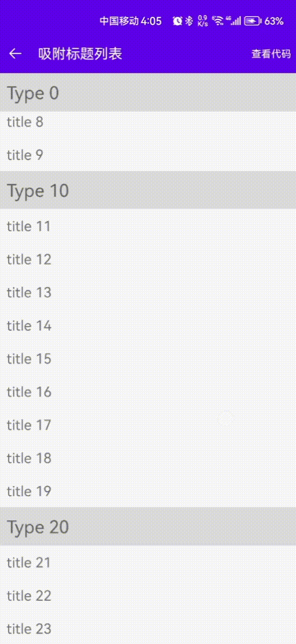Image resolution: width=296 pixels, height=644 pixels.
Task: Select the Type 20 section header
Action: (x=38, y=527)
